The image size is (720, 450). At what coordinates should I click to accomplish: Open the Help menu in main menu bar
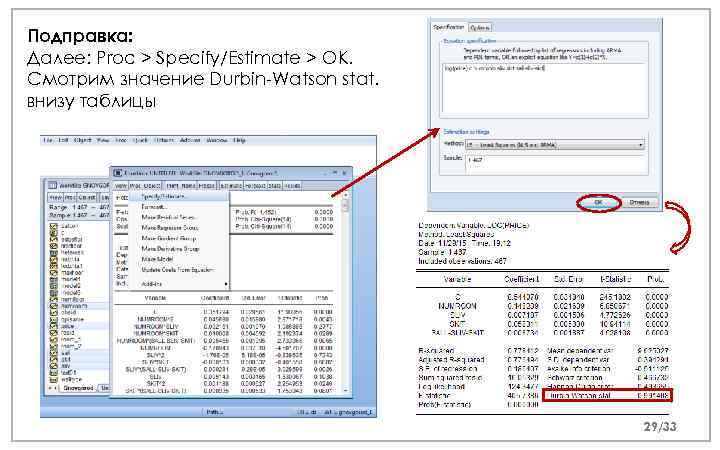239,141
